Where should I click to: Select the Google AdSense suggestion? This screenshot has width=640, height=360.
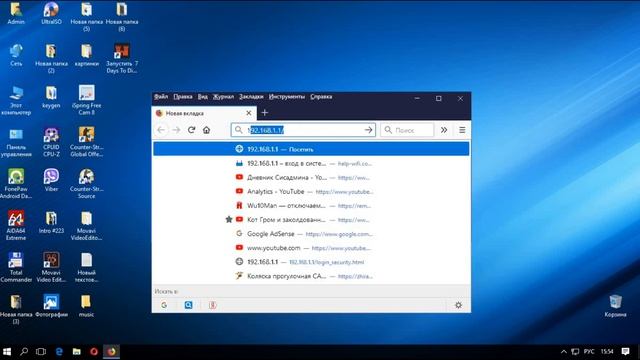pyautogui.click(x=311, y=234)
